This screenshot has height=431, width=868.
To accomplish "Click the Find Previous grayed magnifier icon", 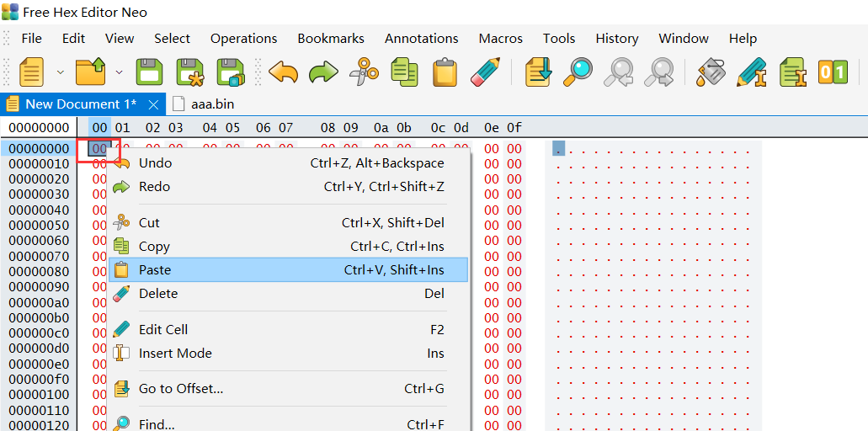I will 618,72.
